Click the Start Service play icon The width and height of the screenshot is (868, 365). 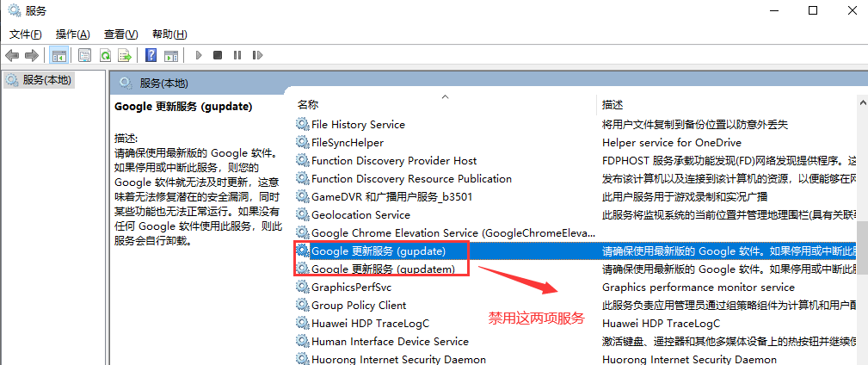[199, 55]
